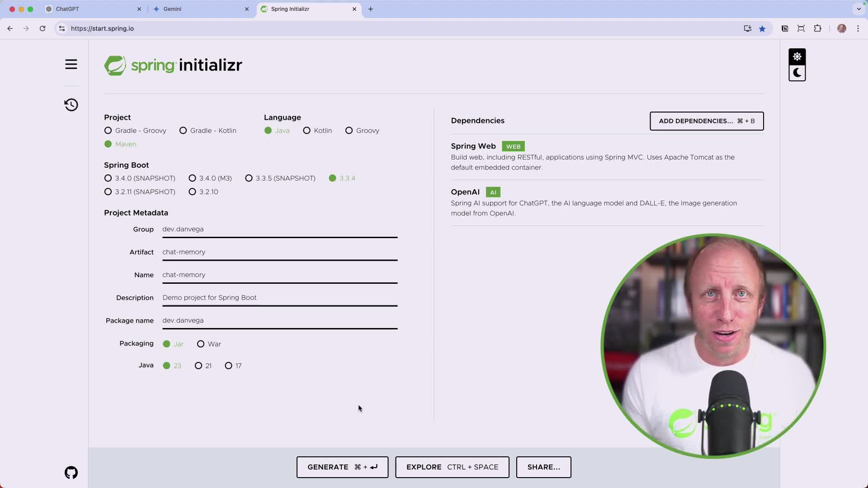Select Spring Boot 3.2.11 (SNAPSHOT)
This screenshot has width=868, height=488.
point(140,192)
